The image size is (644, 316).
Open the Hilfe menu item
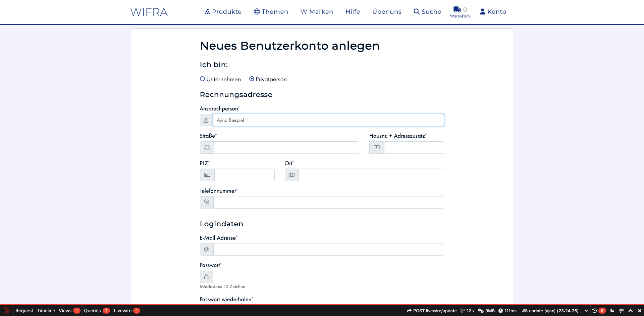click(x=353, y=11)
